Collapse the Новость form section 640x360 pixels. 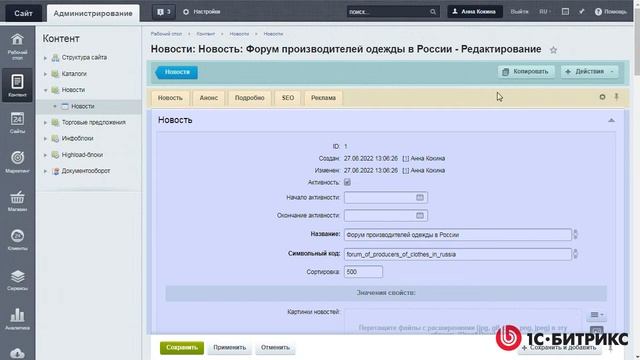pos(611,120)
